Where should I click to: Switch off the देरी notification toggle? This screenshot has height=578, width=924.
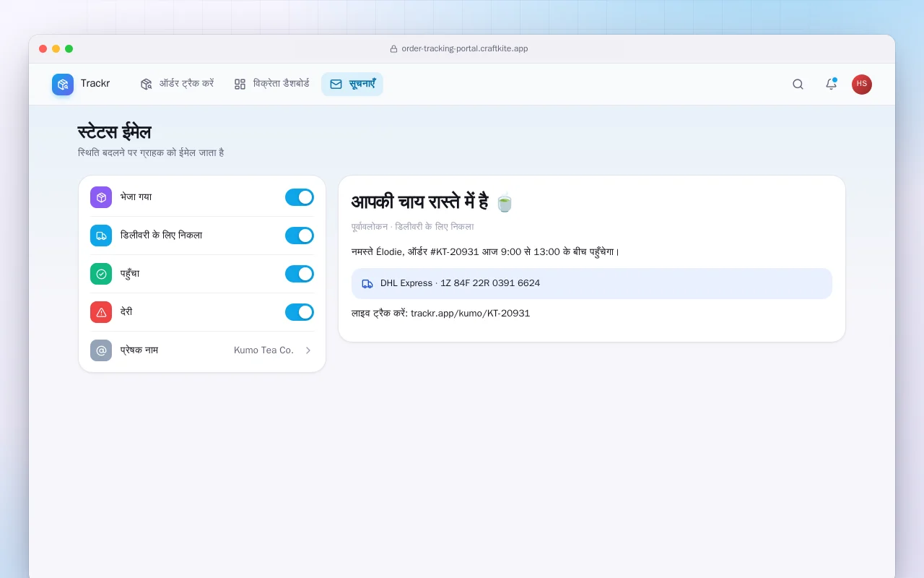point(300,312)
